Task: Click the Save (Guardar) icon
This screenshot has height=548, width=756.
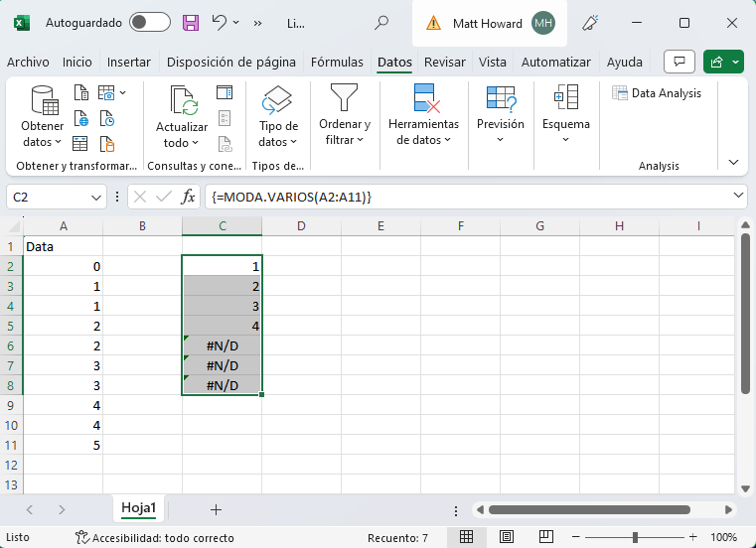Action: tap(191, 23)
